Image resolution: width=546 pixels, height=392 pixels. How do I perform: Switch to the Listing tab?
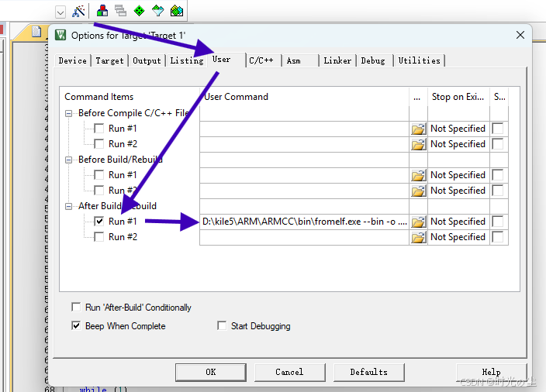point(187,60)
